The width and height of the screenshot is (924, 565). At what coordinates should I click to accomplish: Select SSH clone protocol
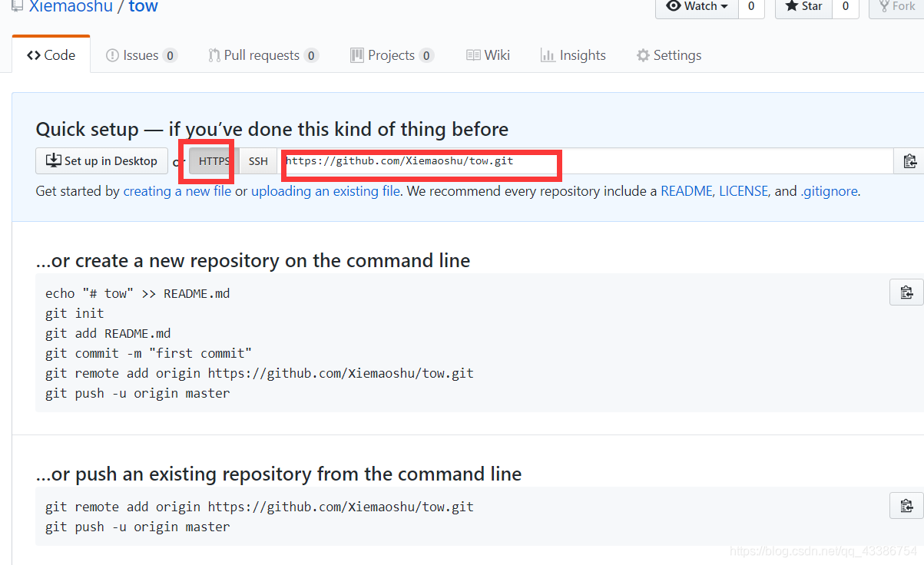pos(258,161)
